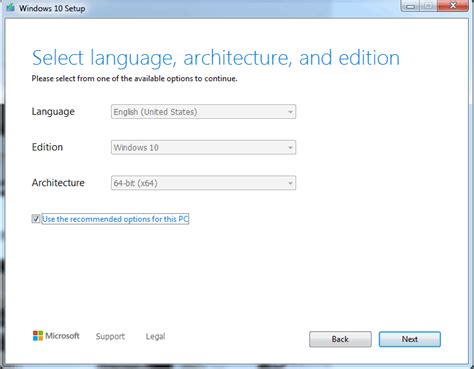Click the Windows 10 Setup title bar icon

pos(10,7)
